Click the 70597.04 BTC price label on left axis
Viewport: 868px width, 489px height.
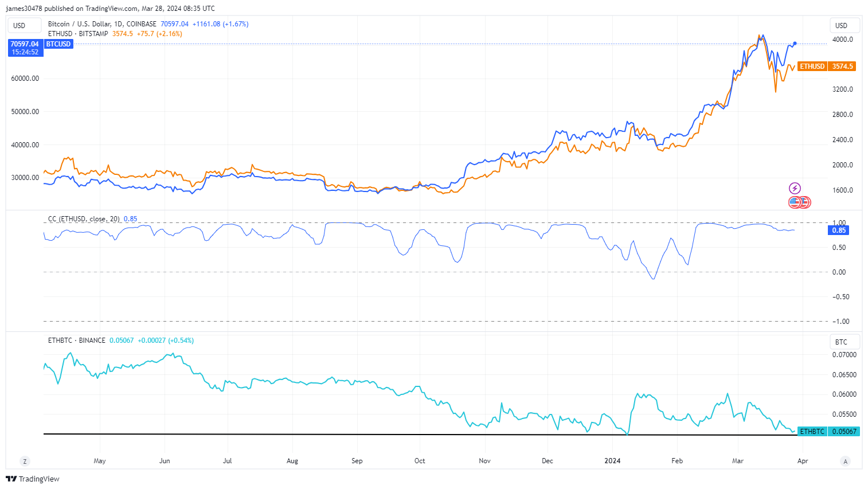click(x=25, y=44)
